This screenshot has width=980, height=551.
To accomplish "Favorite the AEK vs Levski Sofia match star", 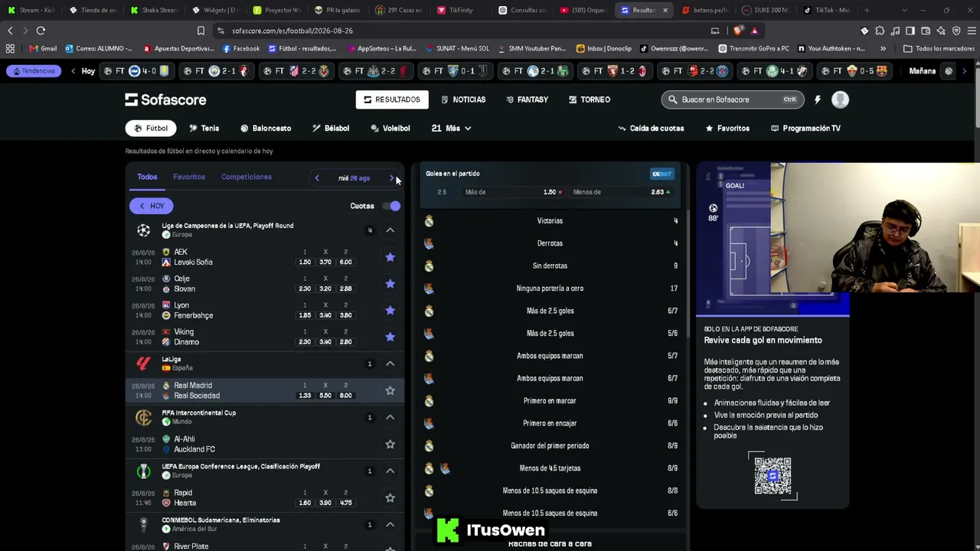I will 390,257.
